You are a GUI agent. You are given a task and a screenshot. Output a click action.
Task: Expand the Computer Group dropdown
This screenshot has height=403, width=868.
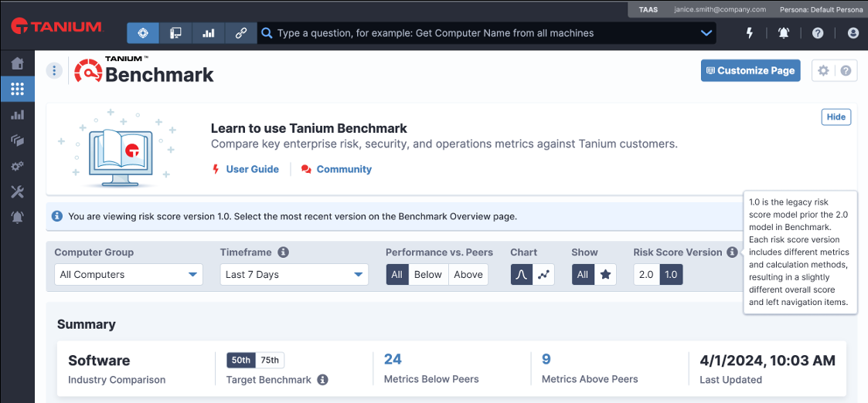coord(128,275)
